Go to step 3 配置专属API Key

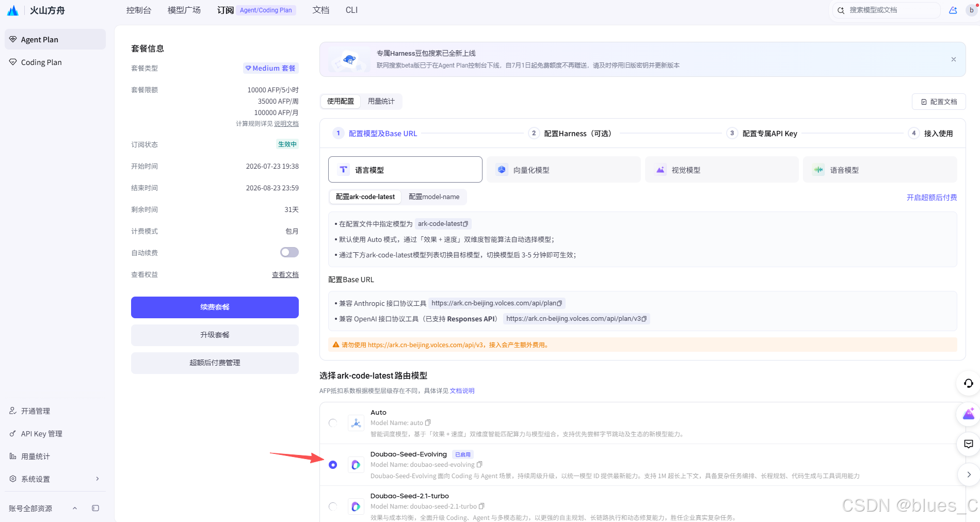point(762,134)
